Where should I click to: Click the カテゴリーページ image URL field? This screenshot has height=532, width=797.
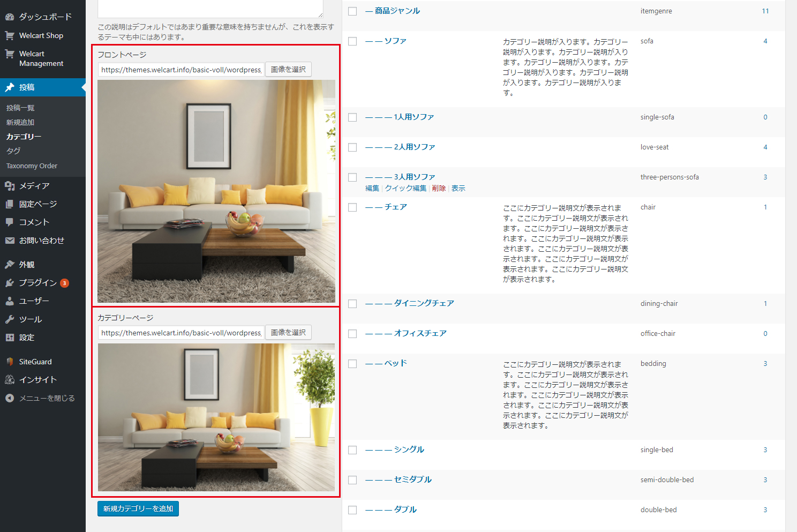(181, 333)
